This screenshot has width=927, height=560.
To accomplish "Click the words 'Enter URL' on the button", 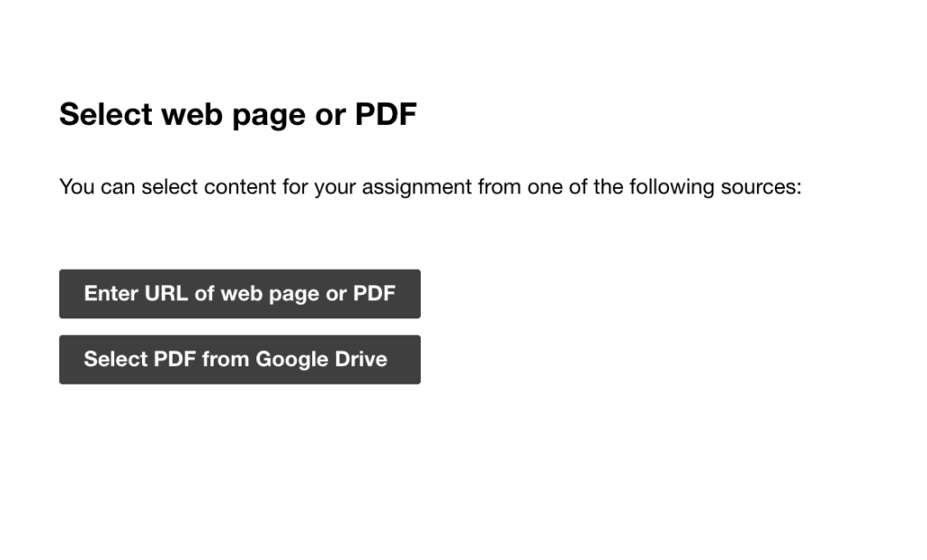I will pyautogui.click(x=136, y=294).
